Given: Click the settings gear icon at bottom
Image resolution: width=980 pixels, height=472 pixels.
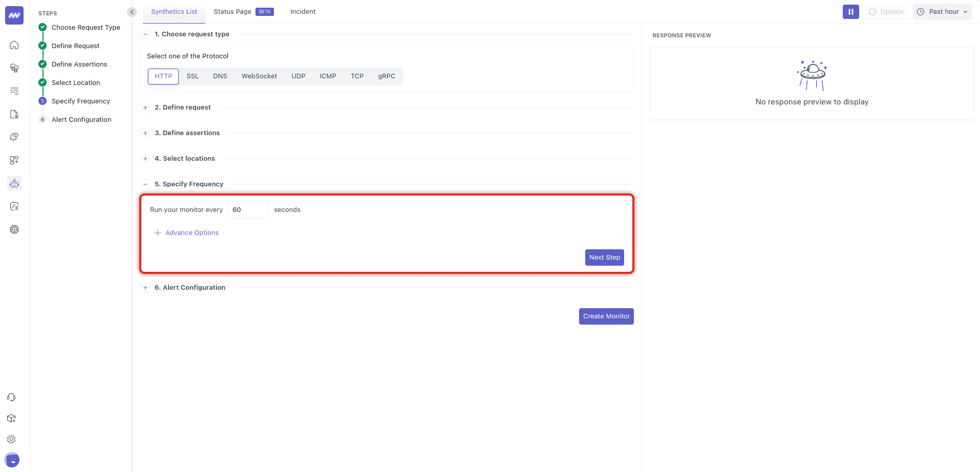Looking at the screenshot, I should pyautogui.click(x=11, y=439).
